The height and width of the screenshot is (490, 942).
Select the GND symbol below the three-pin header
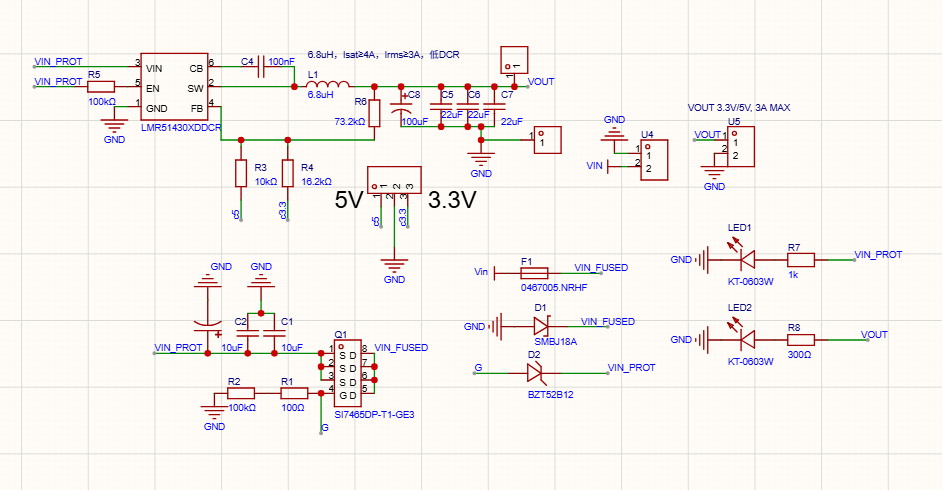coord(395,264)
